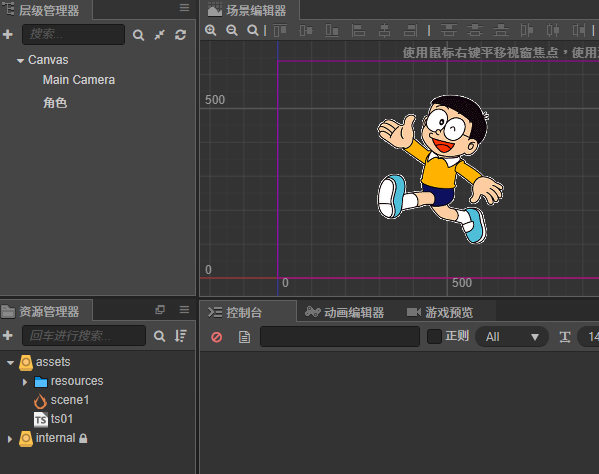599x474 pixels.
Task: Align selected nodes to top edge
Action: [x=280, y=30]
